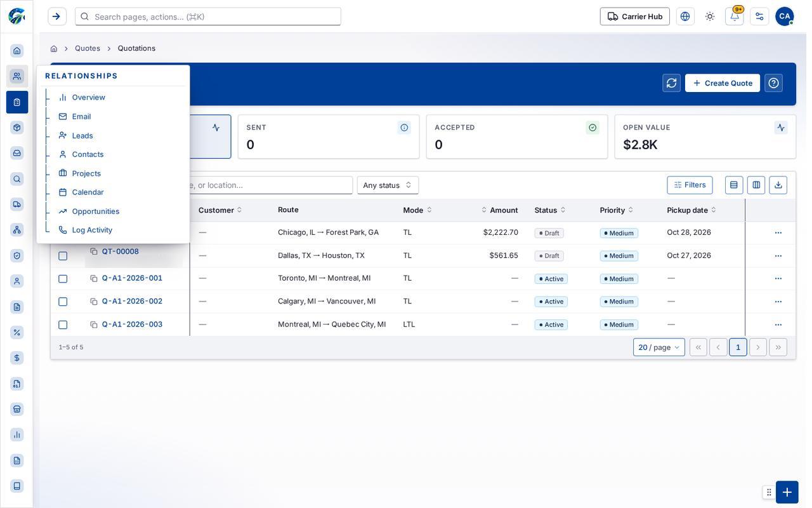
Task: Open the CA user avatar
Action: [785, 17]
